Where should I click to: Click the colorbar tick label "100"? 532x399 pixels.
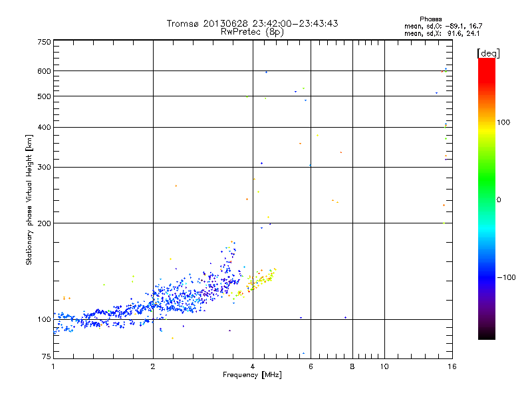(x=503, y=122)
